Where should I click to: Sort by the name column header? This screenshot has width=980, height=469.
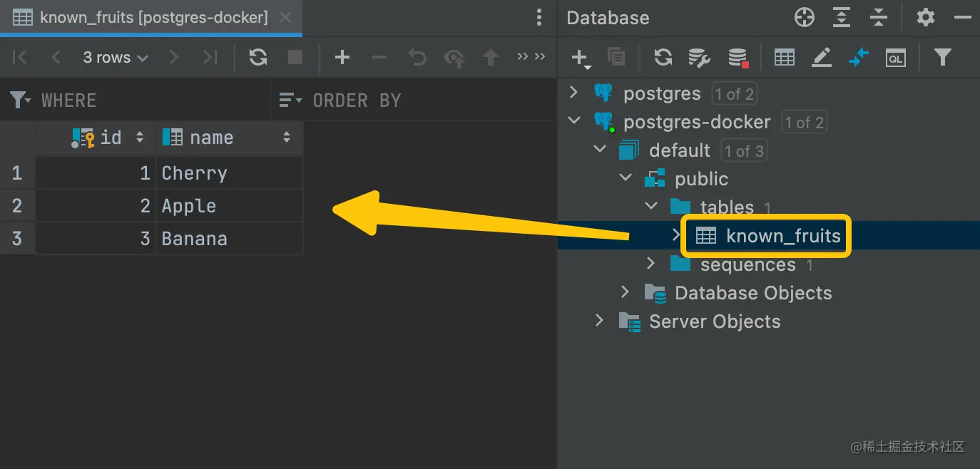(x=229, y=138)
